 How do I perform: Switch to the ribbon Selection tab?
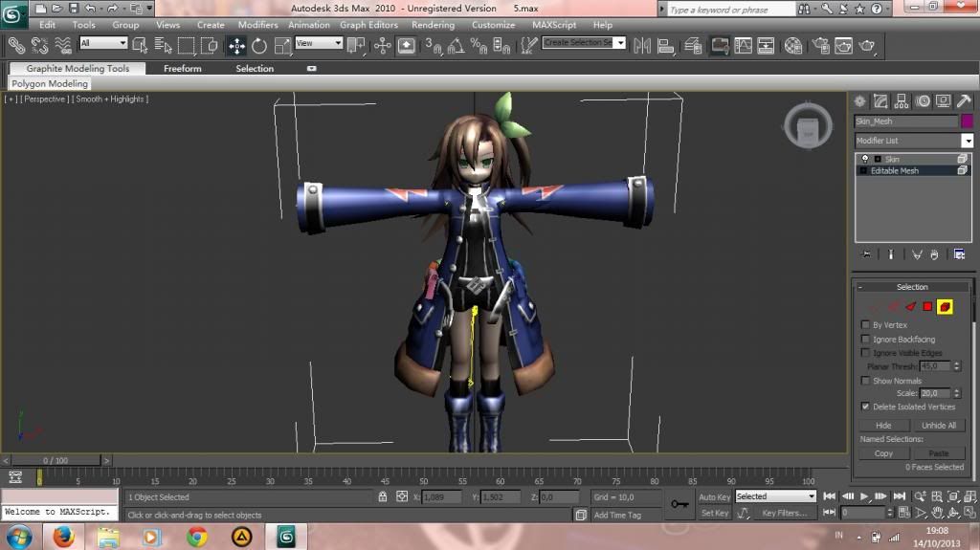255,68
